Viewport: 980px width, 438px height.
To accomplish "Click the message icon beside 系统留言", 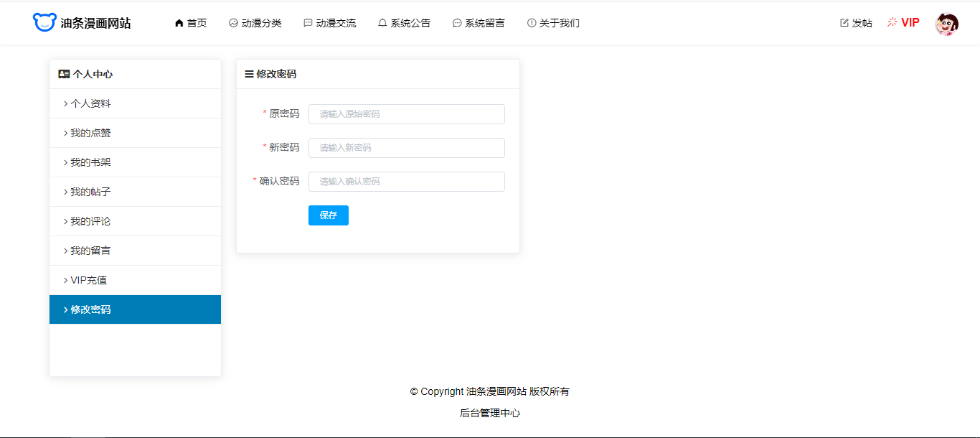I will point(457,23).
